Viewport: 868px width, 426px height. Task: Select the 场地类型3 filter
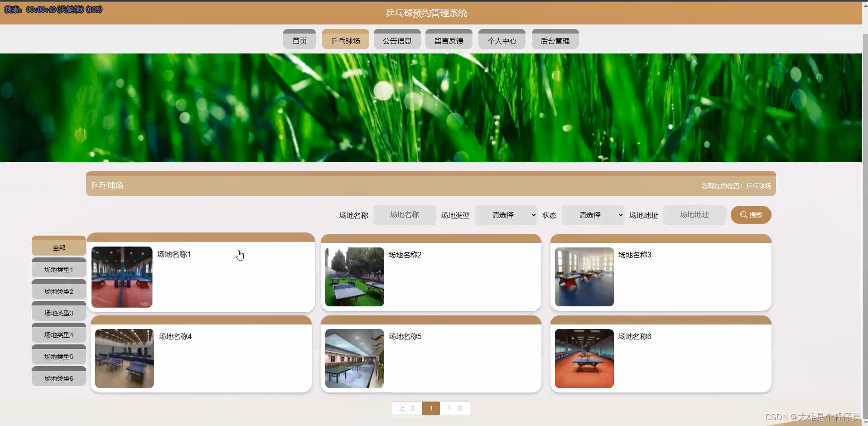58,313
